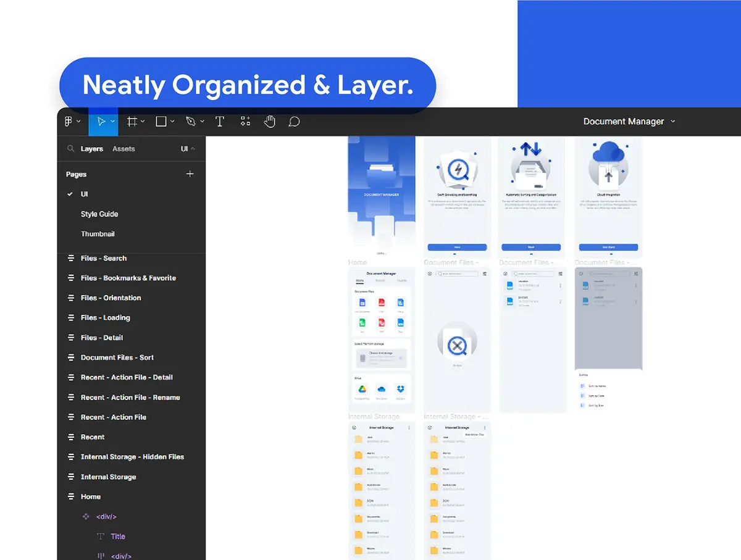Image resolution: width=741 pixels, height=560 pixels.
Task: Collapse the UI page list chevron
Action: point(193,149)
